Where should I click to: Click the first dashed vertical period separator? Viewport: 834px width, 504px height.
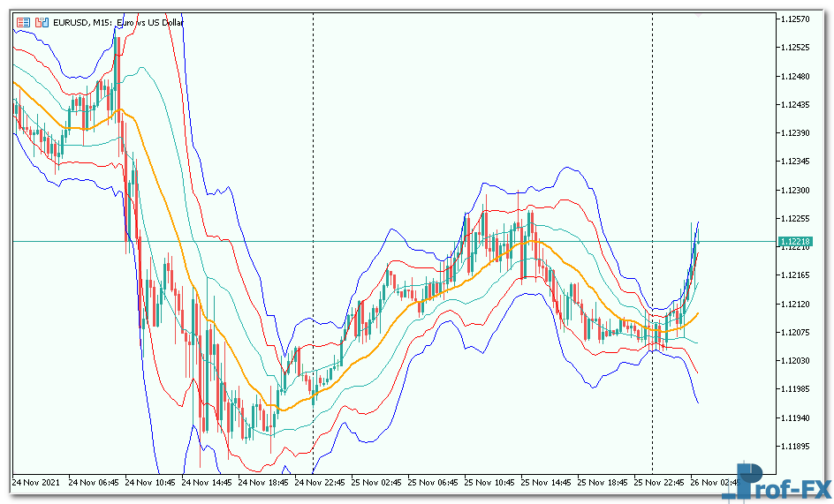314,132
